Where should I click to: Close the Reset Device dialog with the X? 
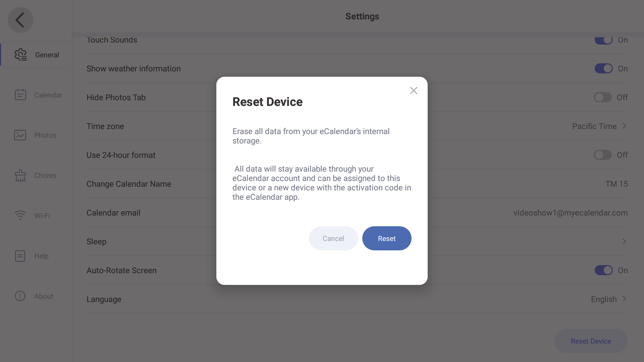[x=414, y=90]
